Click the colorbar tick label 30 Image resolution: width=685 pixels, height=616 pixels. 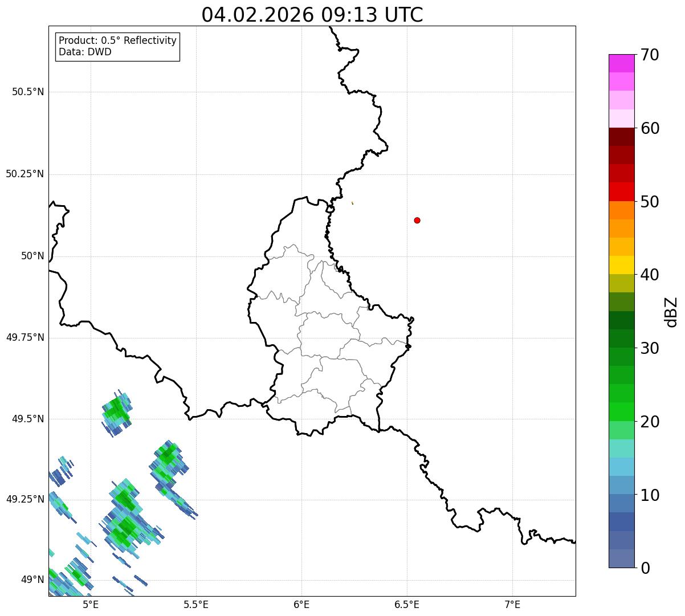[x=650, y=348]
